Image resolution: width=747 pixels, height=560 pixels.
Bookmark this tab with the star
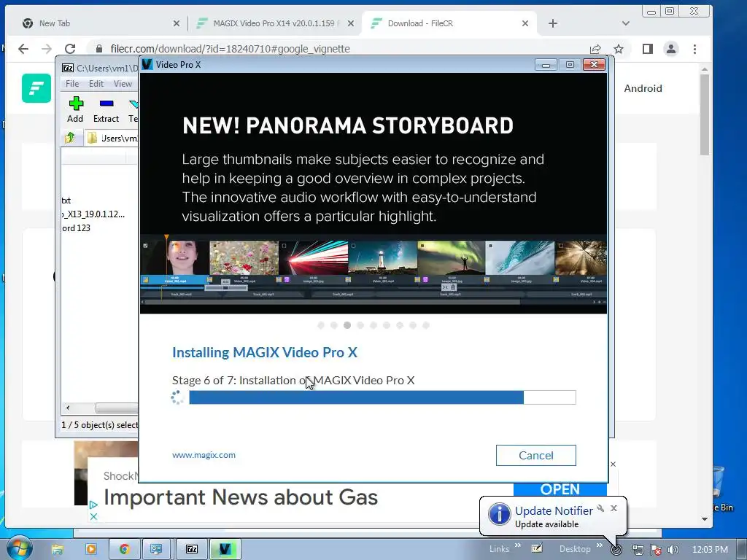[x=619, y=49]
